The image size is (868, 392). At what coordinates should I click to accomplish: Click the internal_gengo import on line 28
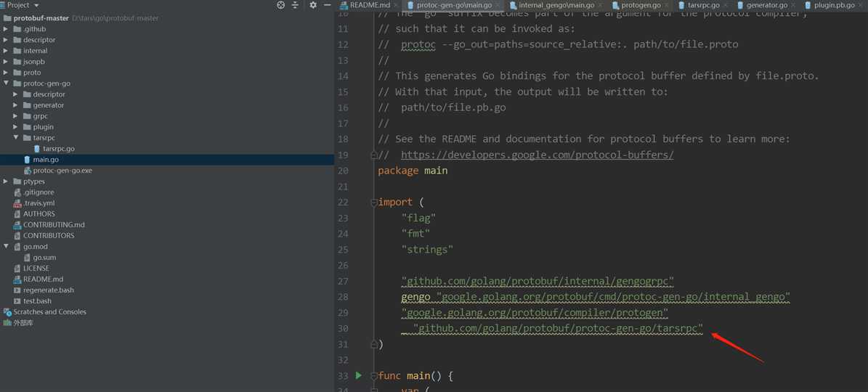[613, 297]
